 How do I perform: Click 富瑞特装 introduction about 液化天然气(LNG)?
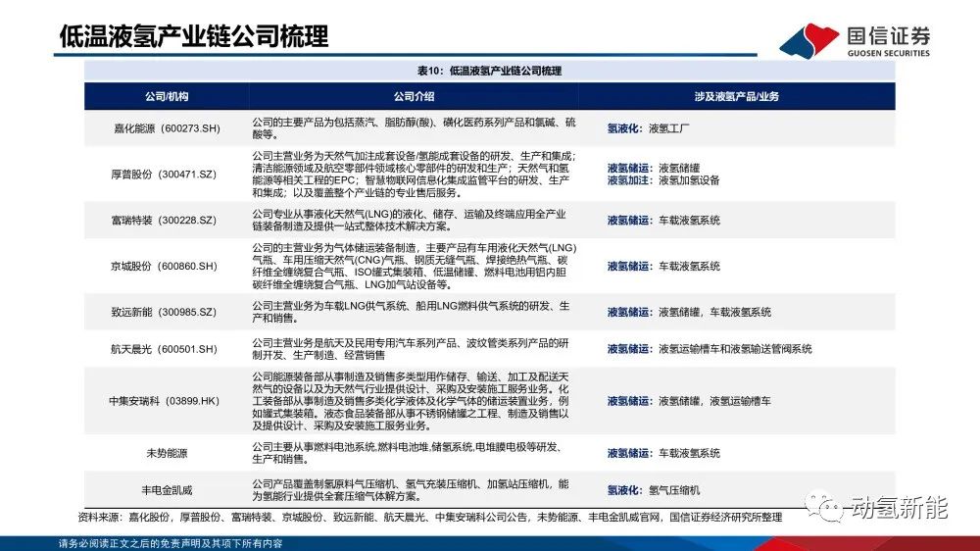[410, 221]
